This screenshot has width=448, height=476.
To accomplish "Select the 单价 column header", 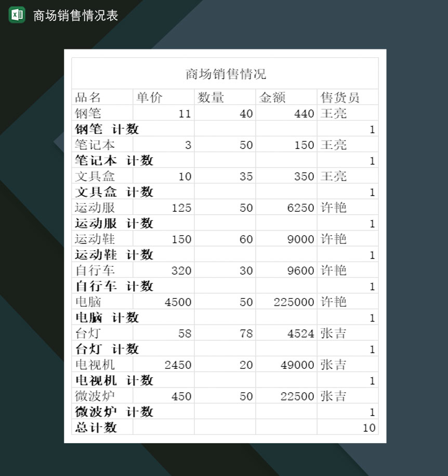I will point(147,97).
